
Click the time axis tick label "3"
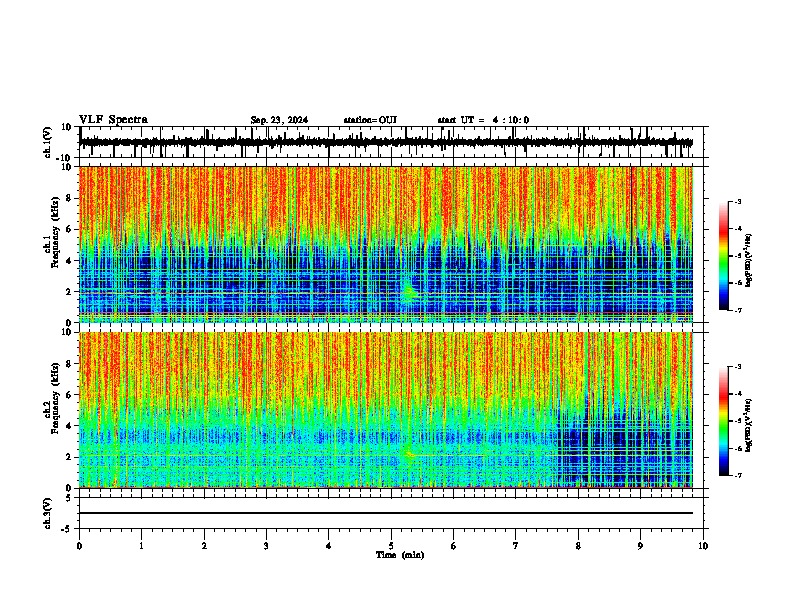click(x=266, y=546)
